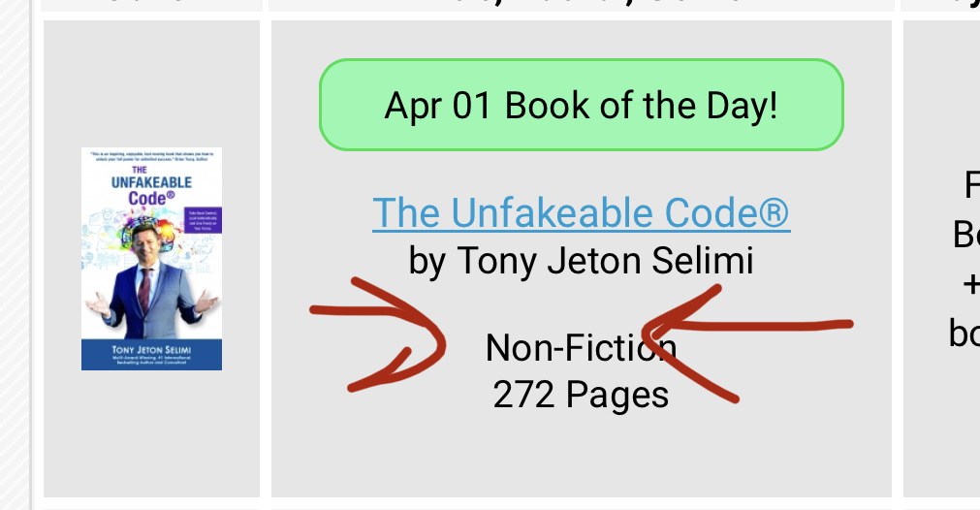This screenshot has height=510, width=980.
Task: Click the partial 'bo' text in the right column
Action: (964, 334)
